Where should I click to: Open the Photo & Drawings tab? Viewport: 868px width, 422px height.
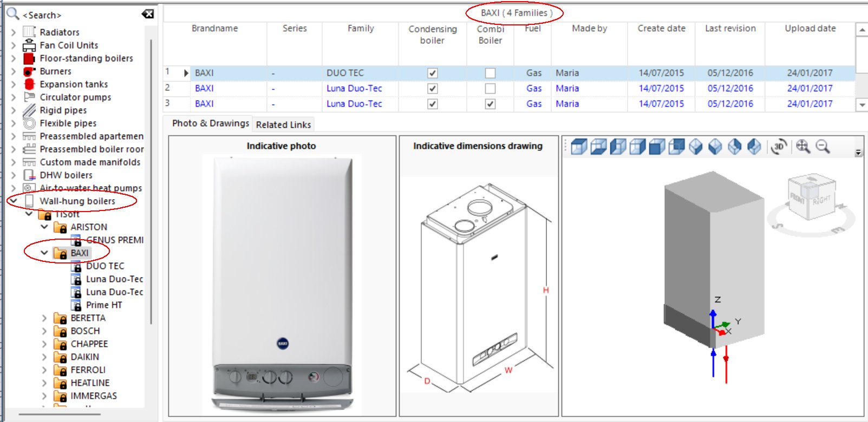coord(210,123)
